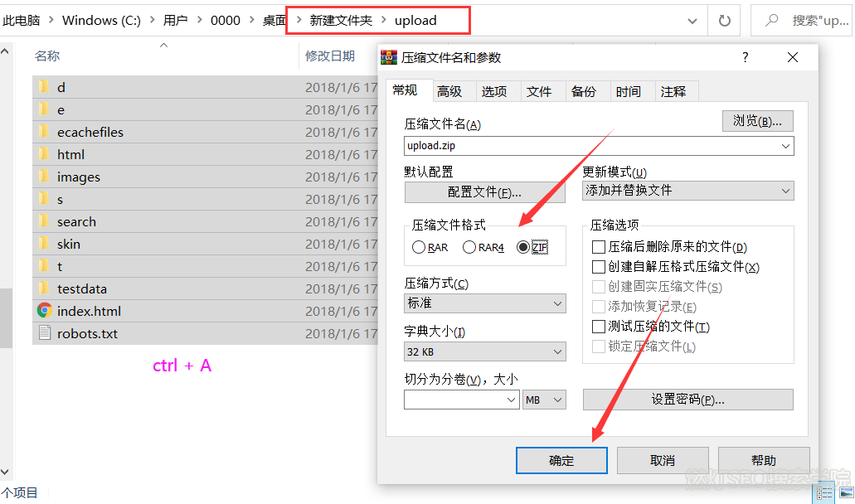Open the archive name dropdown
The width and height of the screenshot is (855, 504).
pyautogui.click(x=785, y=146)
